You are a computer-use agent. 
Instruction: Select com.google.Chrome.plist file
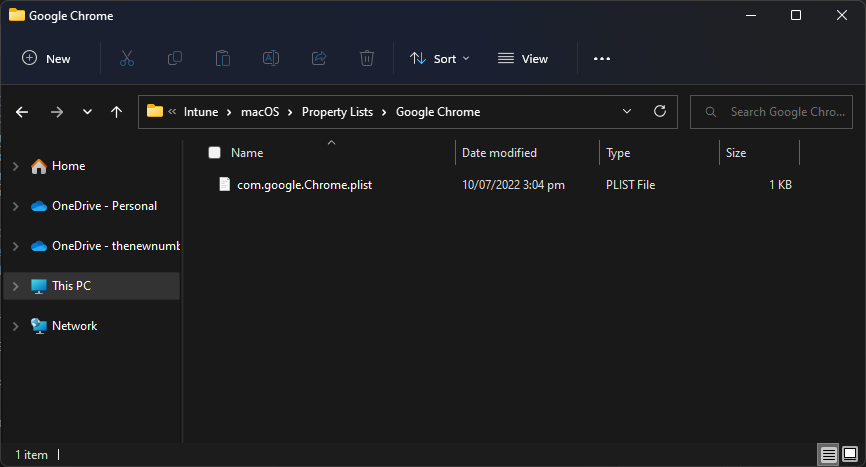304,185
